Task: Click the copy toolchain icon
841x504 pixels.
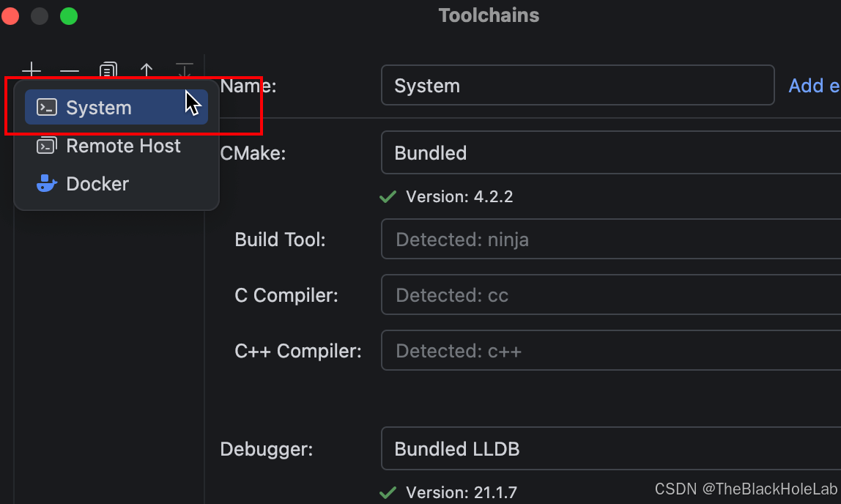Action: click(x=108, y=70)
